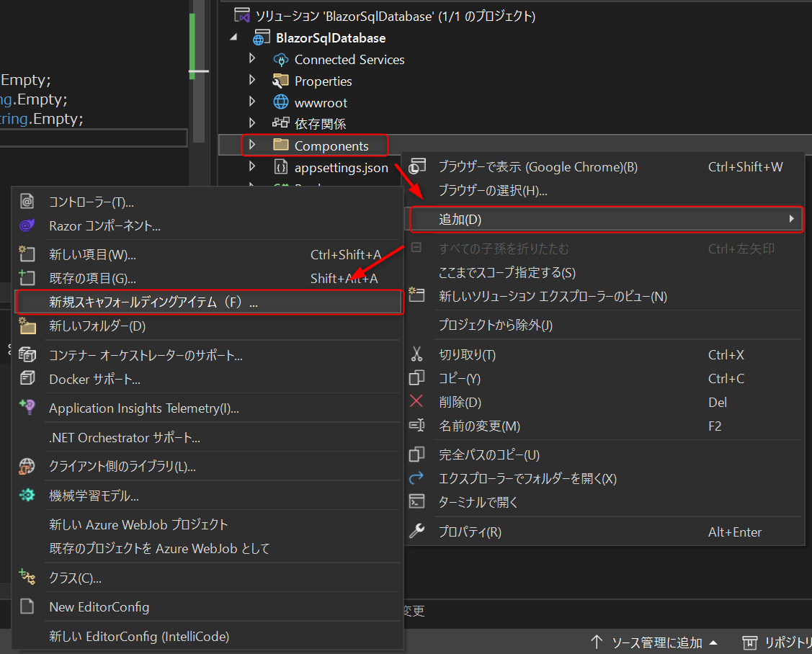This screenshot has height=654, width=812.
Task: Click the Connected Services cloud icon
Action: click(281, 59)
